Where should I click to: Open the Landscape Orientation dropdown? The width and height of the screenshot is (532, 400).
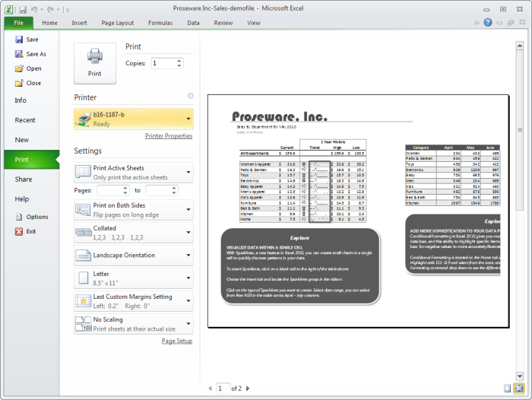tap(134, 256)
